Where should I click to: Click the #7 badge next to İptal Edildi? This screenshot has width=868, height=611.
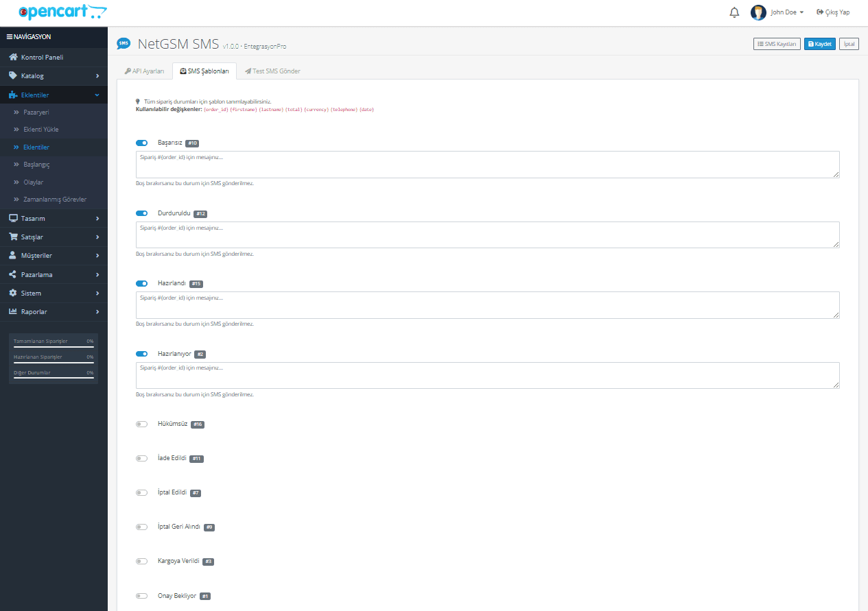(x=196, y=493)
